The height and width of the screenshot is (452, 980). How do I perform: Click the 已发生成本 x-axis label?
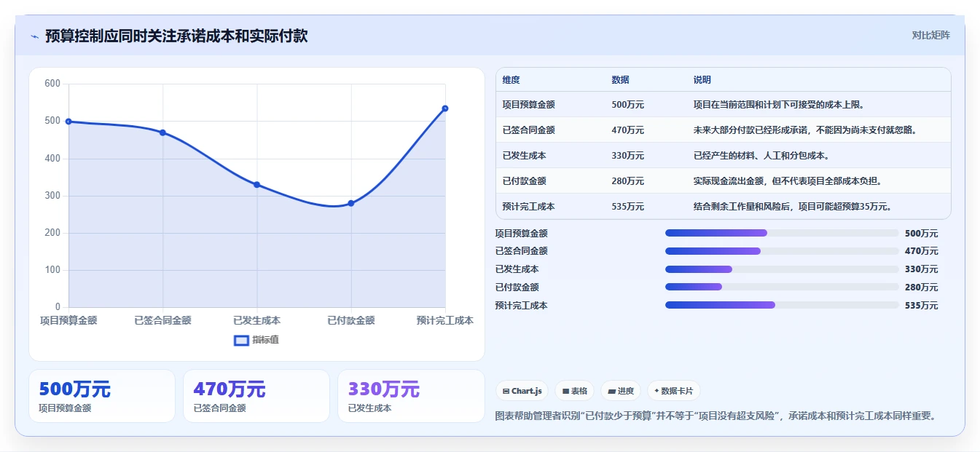click(x=256, y=320)
